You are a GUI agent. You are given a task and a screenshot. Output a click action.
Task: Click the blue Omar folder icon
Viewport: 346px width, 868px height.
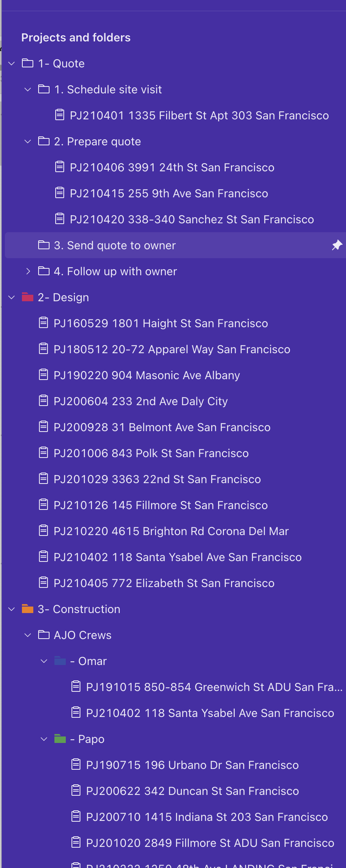pyautogui.click(x=60, y=661)
